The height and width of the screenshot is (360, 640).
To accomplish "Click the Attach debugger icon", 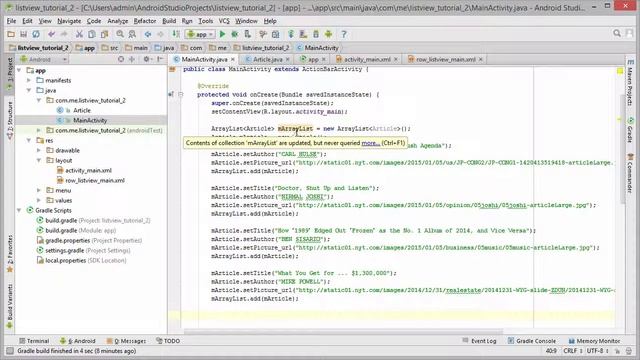I will [x=247, y=34].
